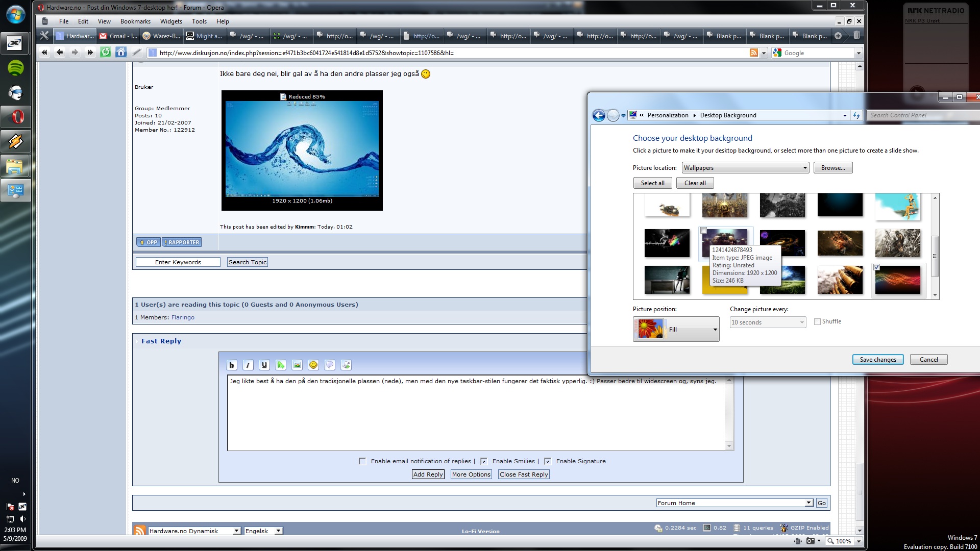The width and height of the screenshot is (980, 551).
Task: Click Opera's Forward arrow button
Action: click(75, 53)
